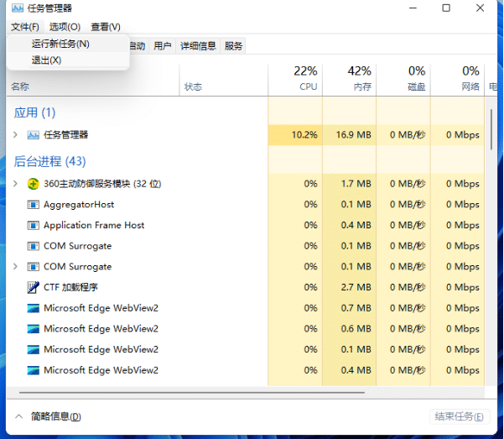Minimize the Task Manager window
Screen dimensions: 504x439
click(413, 8)
